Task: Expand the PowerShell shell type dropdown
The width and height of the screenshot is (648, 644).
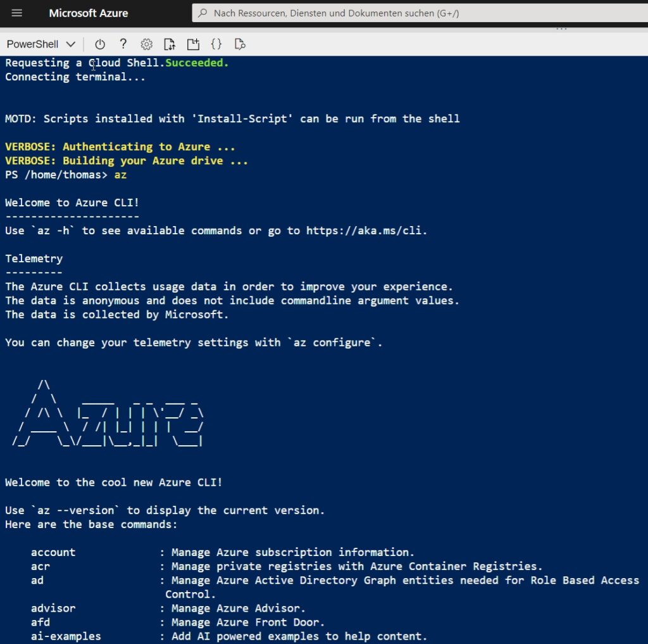Action: (41, 44)
